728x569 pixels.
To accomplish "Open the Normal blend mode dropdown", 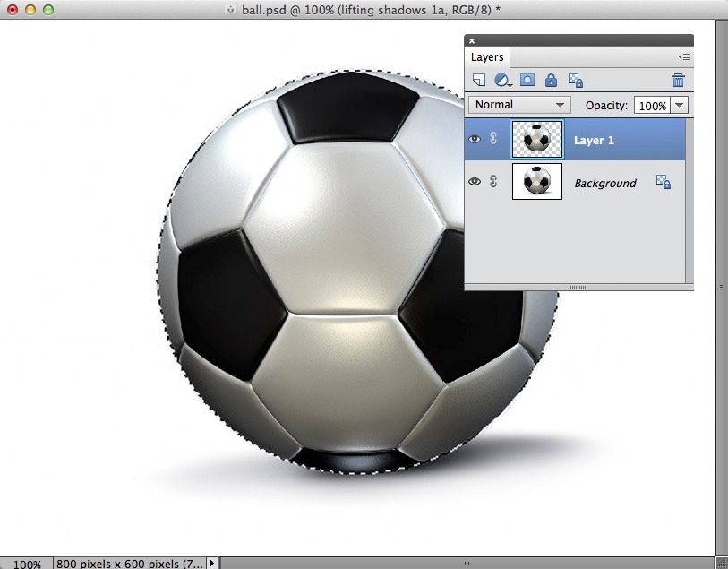I will click(519, 105).
